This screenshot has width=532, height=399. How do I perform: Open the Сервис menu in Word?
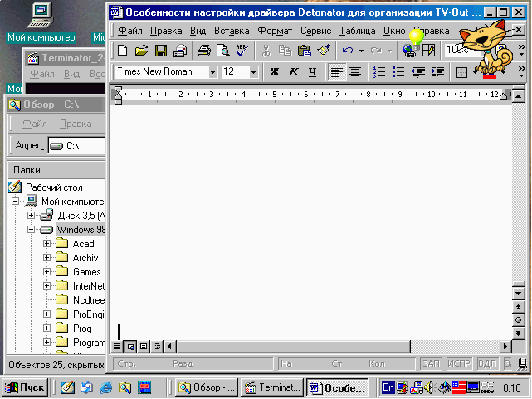click(x=316, y=31)
